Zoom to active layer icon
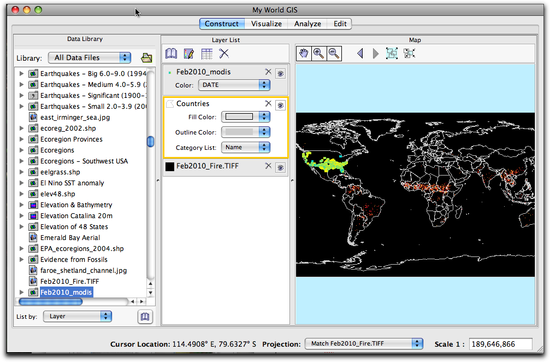550x362 pixels. pos(409,53)
